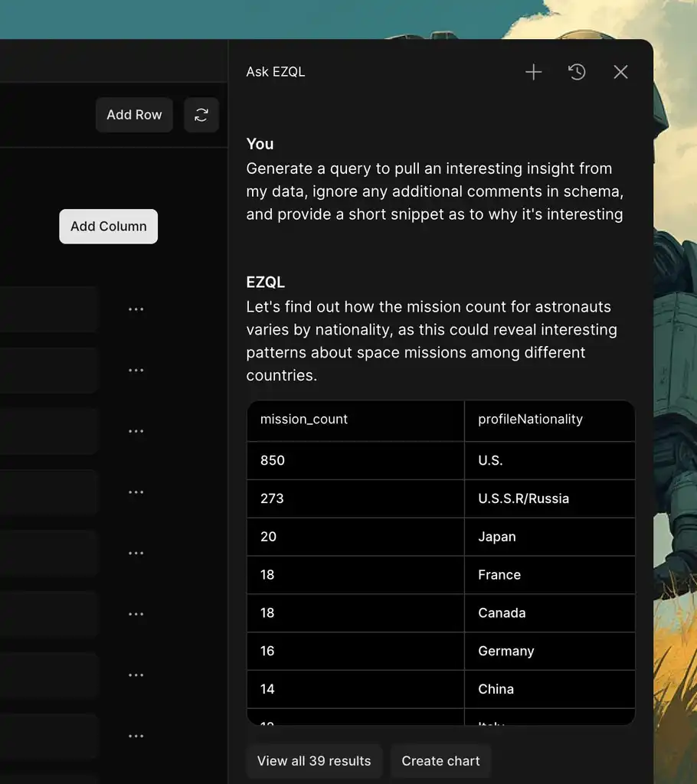Open the third row's three-dot options menu

[x=136, y=431]
